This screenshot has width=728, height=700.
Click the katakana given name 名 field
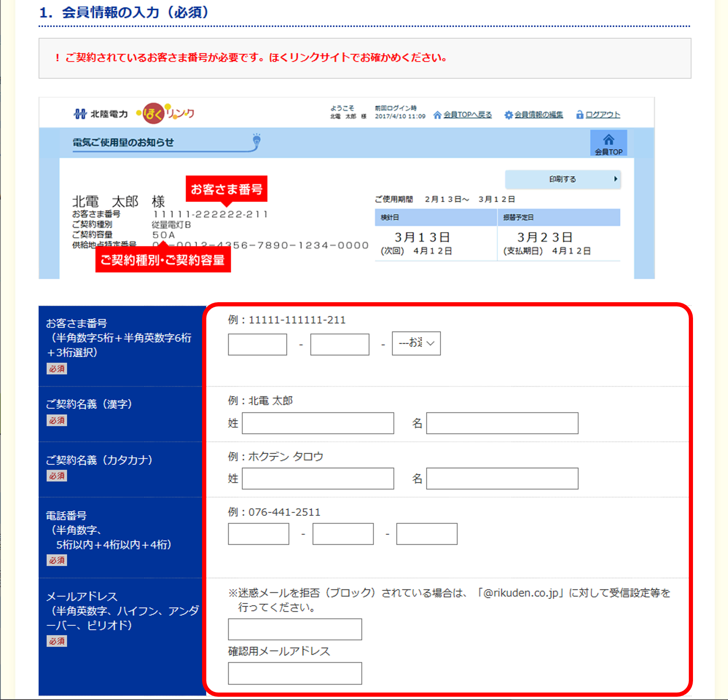(x=502, y=478)
